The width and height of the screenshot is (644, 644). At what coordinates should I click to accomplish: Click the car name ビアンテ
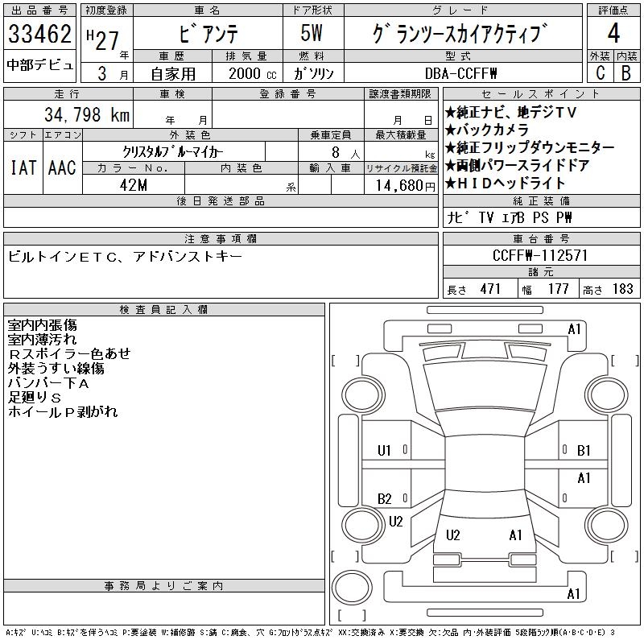coord(206,35)
